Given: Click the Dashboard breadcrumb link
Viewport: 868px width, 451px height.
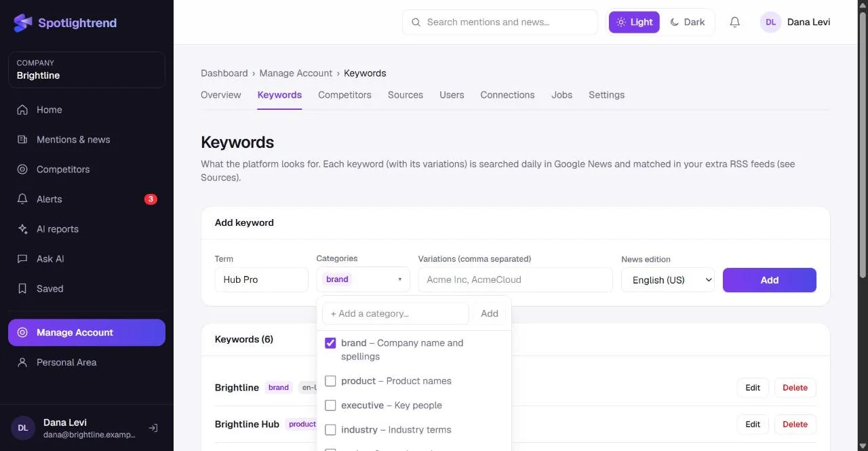Looking at the screenshot, I should coord(224,73).
